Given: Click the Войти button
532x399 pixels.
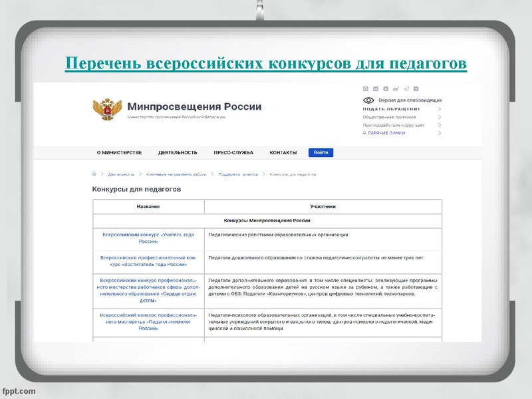Looking at the screenshot, I should [x=323, y=152].
